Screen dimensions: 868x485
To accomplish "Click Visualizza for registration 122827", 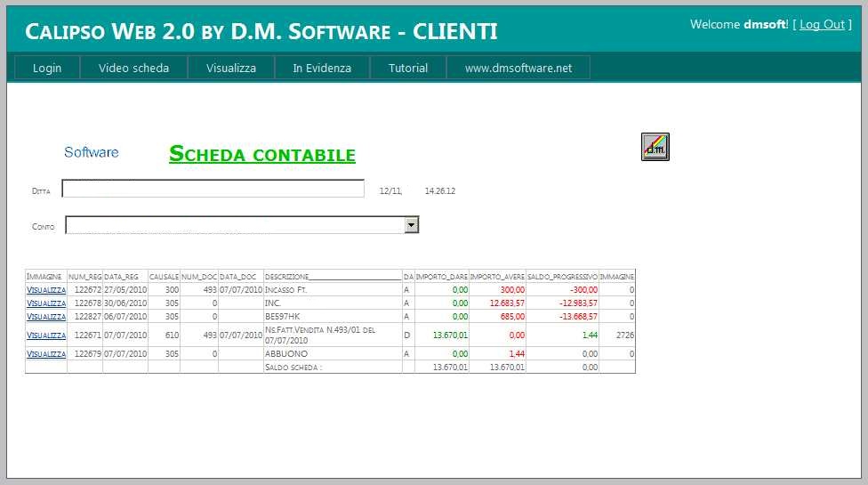I will (x=46, y=316).
